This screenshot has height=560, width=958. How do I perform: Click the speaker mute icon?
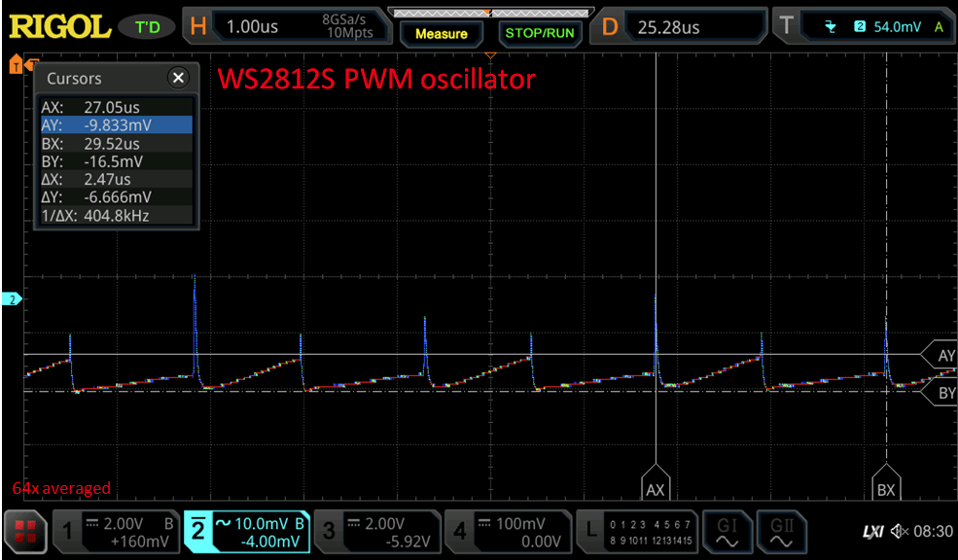899,531
